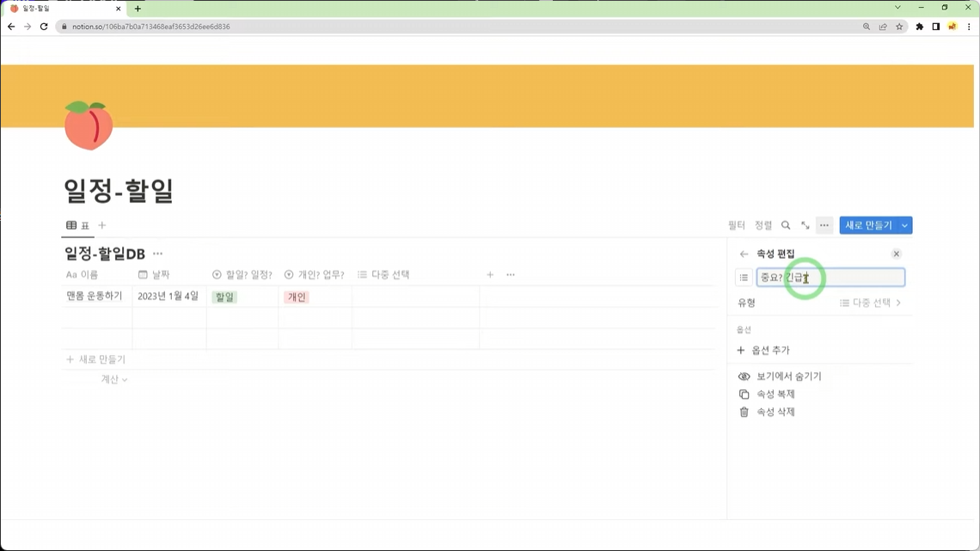Change the property icon button
Screen dimensions: 980x551
[x=744, y=278]
